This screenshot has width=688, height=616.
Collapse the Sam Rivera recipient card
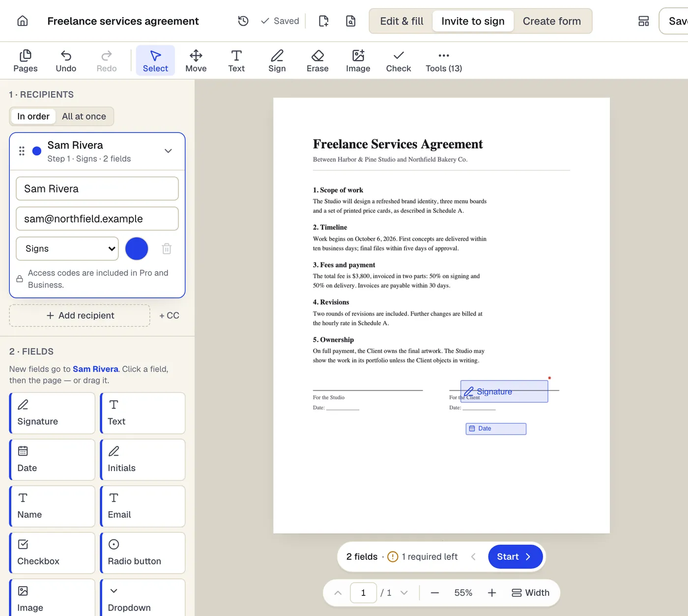coord(168,151)
